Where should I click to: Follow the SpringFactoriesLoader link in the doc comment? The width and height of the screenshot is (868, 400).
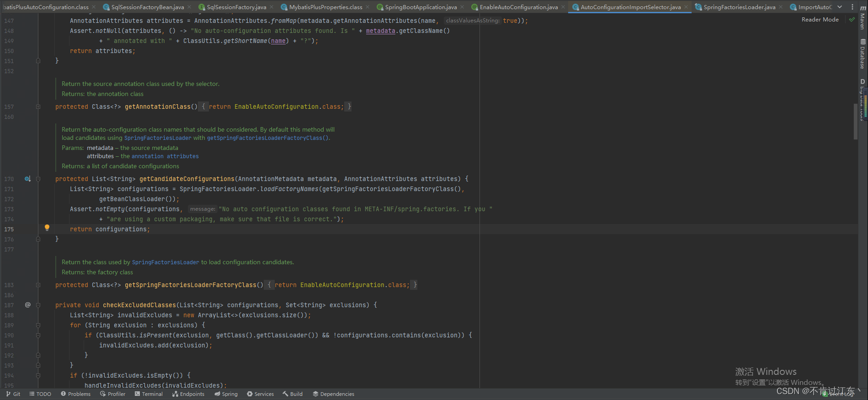point(158,138)
